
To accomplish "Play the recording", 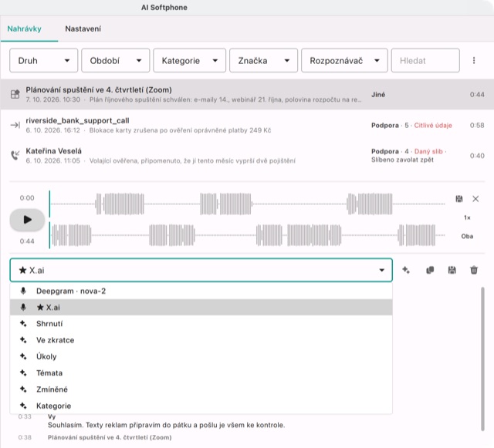I will coord(27,220).
